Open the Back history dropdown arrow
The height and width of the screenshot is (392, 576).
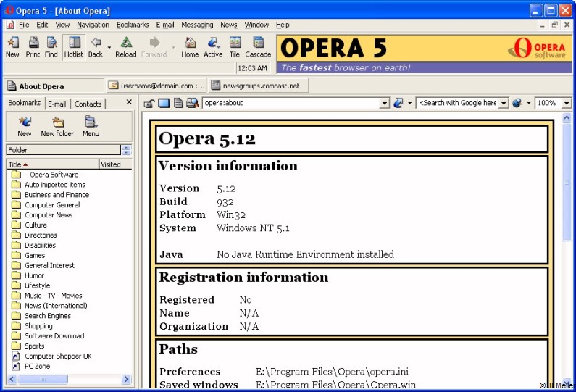tap(109, 48)
